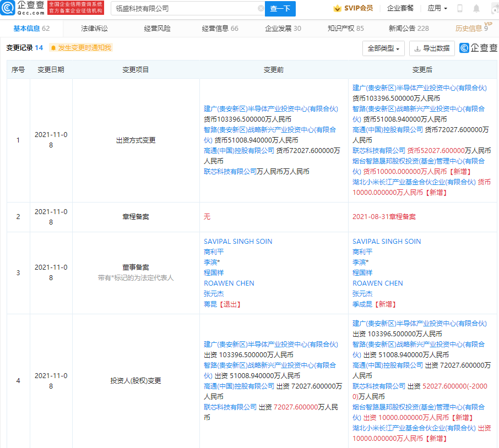The height and width of the screenshot is (448, 499).
Task: Open 商利平 link in 变更前 column
Action: [214, 252]
